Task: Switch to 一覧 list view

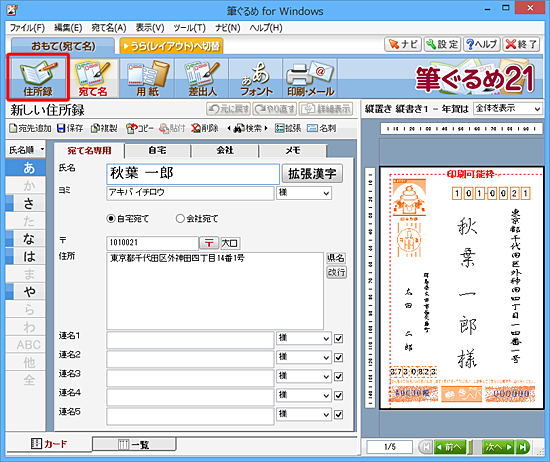Action: [134, 444]
